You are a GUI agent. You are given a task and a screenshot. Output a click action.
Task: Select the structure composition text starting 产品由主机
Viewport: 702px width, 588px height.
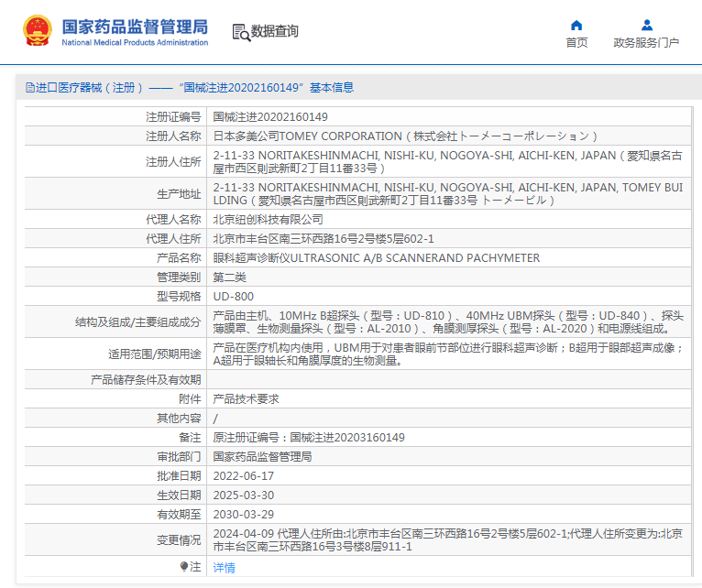point(448,321)
